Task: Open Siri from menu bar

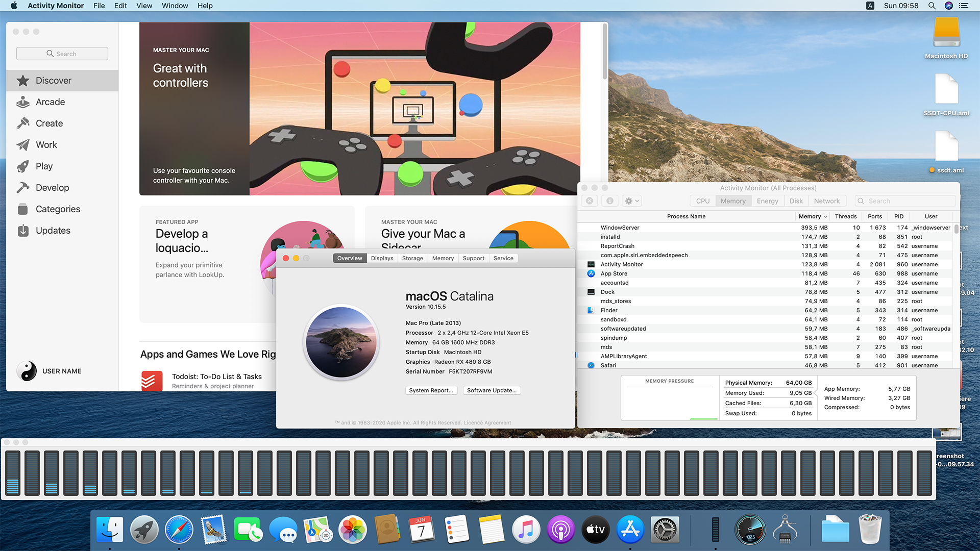Action: (949, 6)
